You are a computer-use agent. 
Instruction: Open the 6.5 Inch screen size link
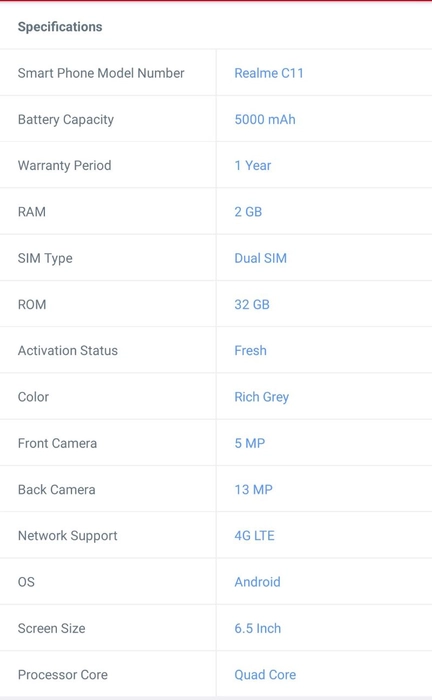click(258, 628)
